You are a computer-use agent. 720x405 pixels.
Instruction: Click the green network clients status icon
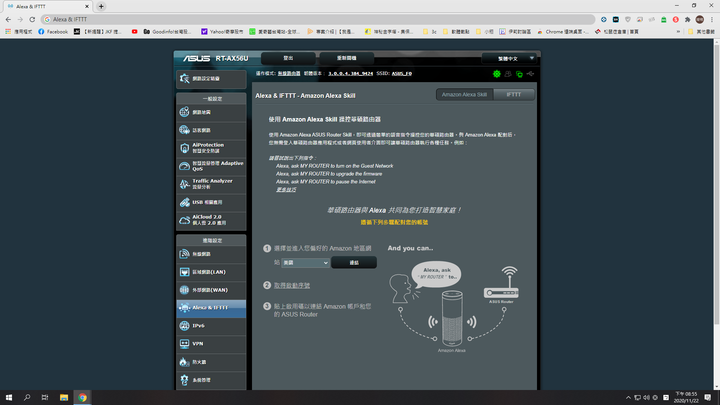tap(519, 74)
